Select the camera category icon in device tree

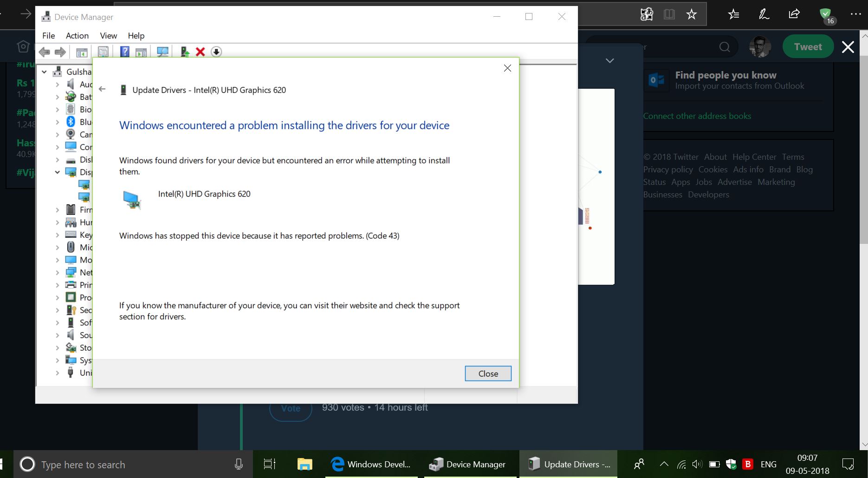pos(71,134)
